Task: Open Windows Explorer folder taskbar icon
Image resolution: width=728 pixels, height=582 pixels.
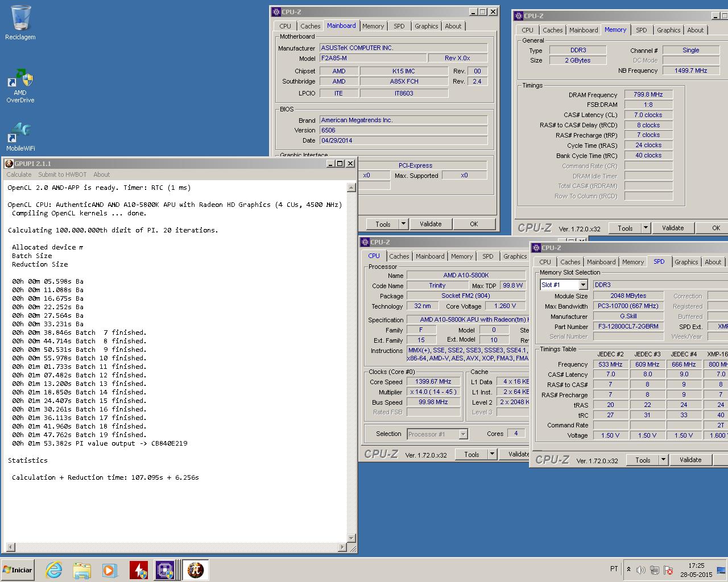Action: pyautogui.click(x=82, y=570)
